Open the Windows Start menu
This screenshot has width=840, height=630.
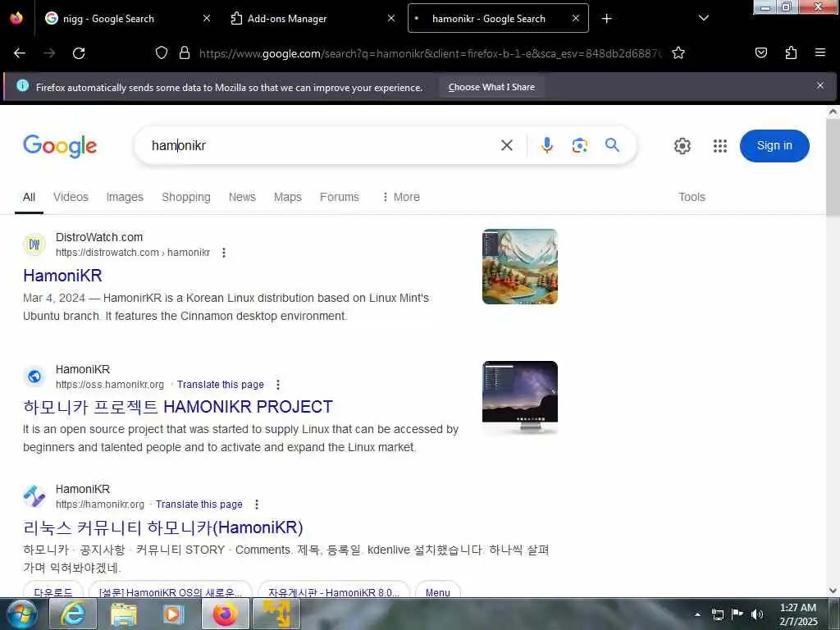[22, 614]
